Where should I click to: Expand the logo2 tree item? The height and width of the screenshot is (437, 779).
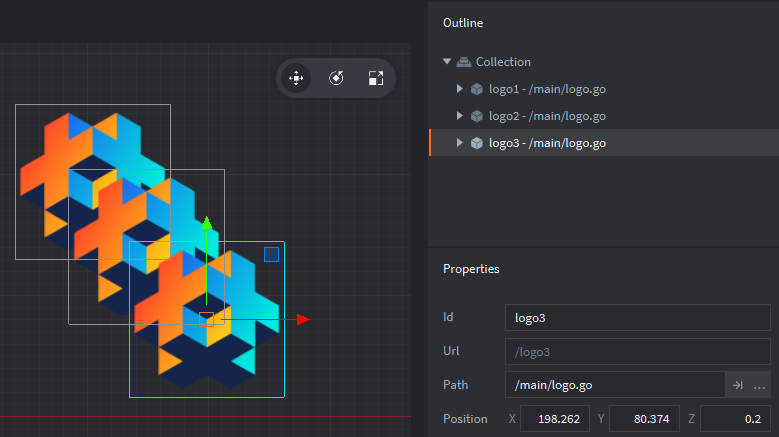pyautogui.click(x=460, y=116)
